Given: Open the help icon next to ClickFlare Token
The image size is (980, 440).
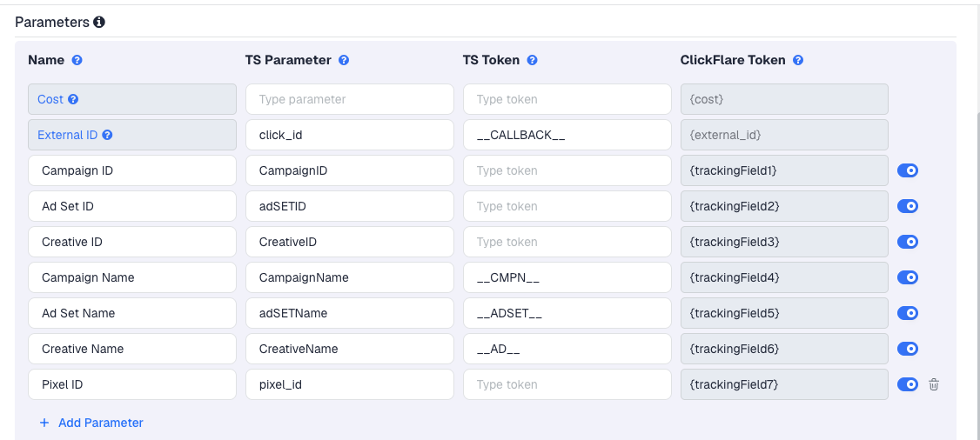Looking at the screenshot, I should tap(798, 61).
